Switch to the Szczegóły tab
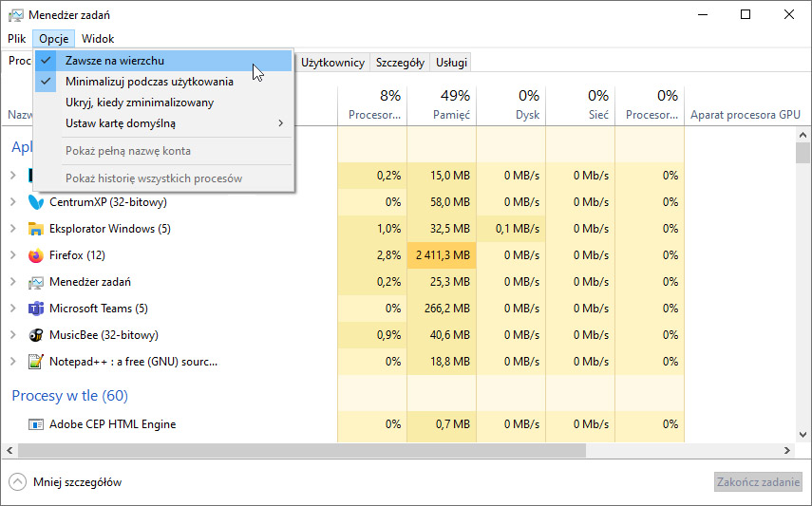This screenshot has height=506, width=812. (x=400, y=63)
